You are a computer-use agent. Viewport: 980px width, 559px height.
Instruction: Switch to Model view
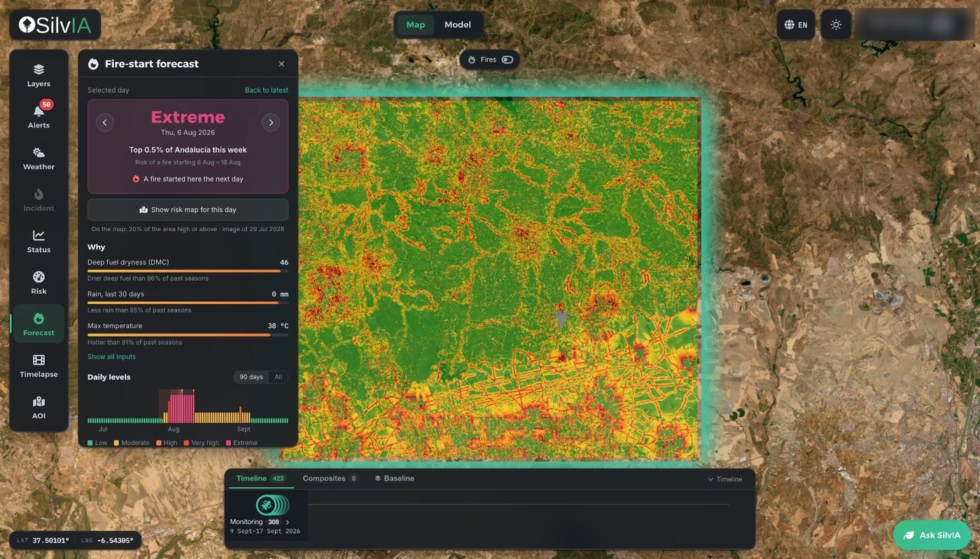coord(457,25)
